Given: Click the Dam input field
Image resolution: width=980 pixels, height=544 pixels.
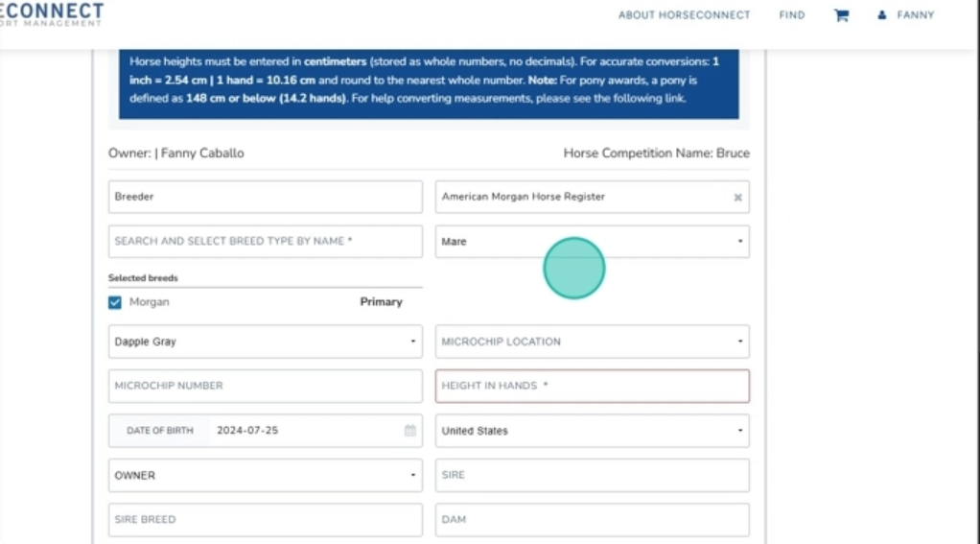Looking at the screenshot, I should click(x=592, y=519).
